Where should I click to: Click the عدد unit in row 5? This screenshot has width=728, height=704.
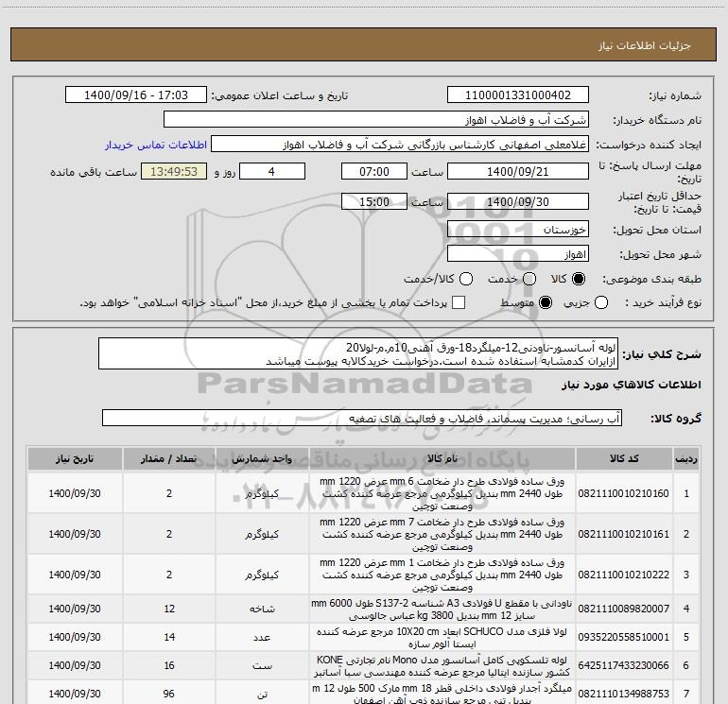pyautogui.click(x=262, y=637)
